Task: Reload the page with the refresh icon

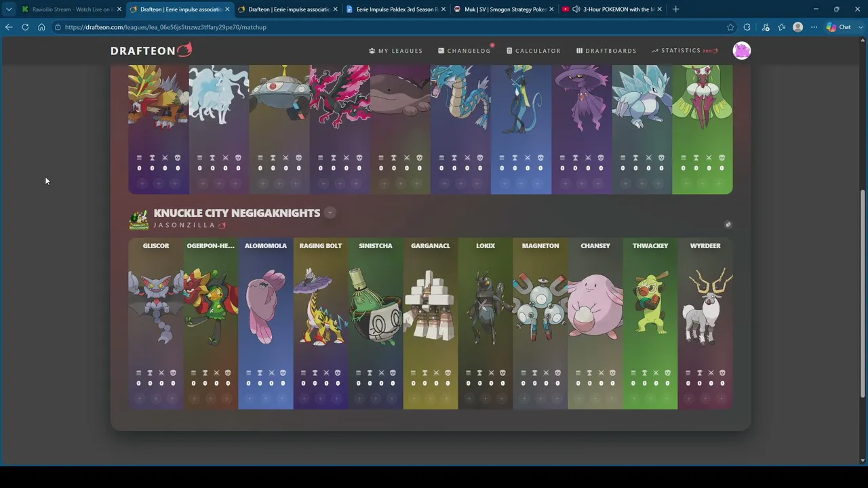Action: click(x=25, y=27)
